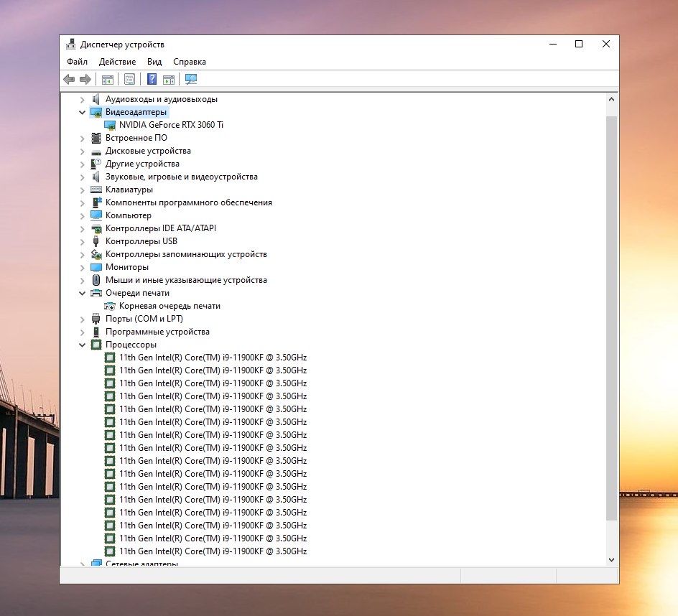Click the Дисковые устройства drive icon
678x616 pixels.
[x=96, y=151]
